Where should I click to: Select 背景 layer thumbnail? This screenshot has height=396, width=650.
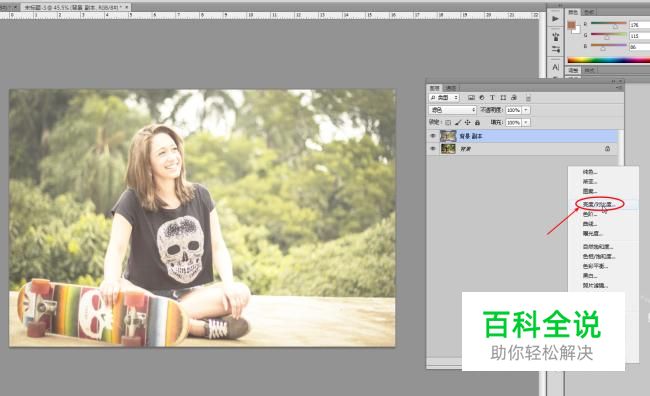[448, 148]
